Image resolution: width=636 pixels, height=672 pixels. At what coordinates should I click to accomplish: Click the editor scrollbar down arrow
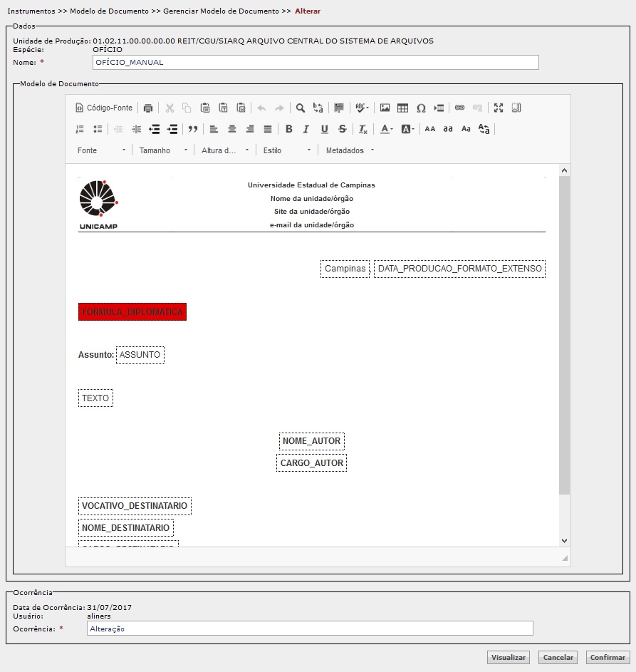565,541
